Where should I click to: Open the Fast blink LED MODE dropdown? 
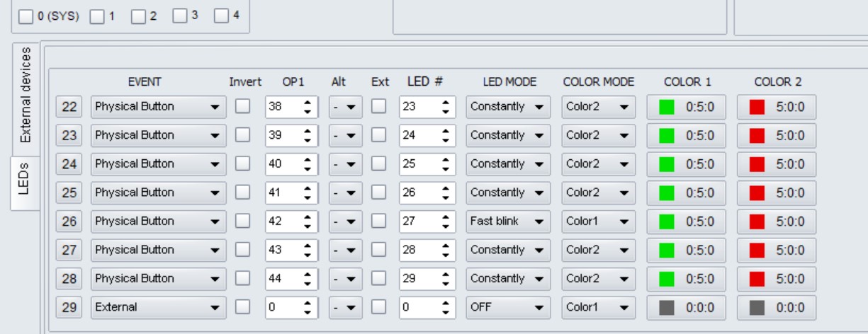point(507,221)
